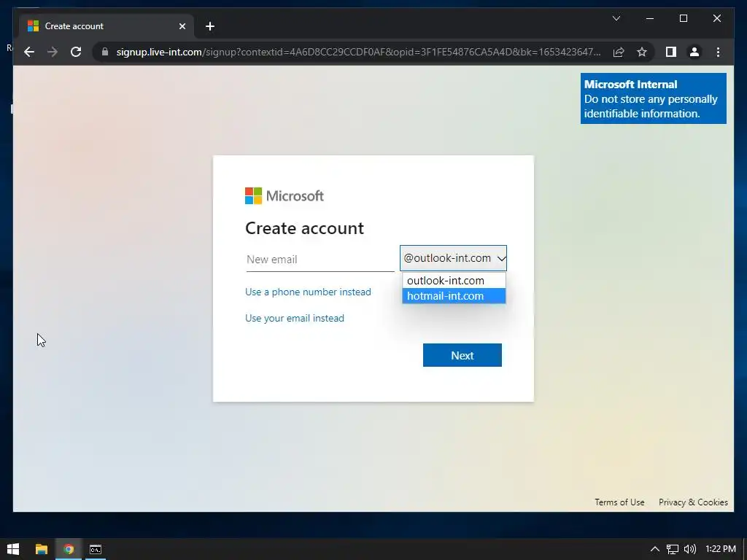Show hidden system tray icons
This screenshot has width=747, height=560.
[654, 549]
